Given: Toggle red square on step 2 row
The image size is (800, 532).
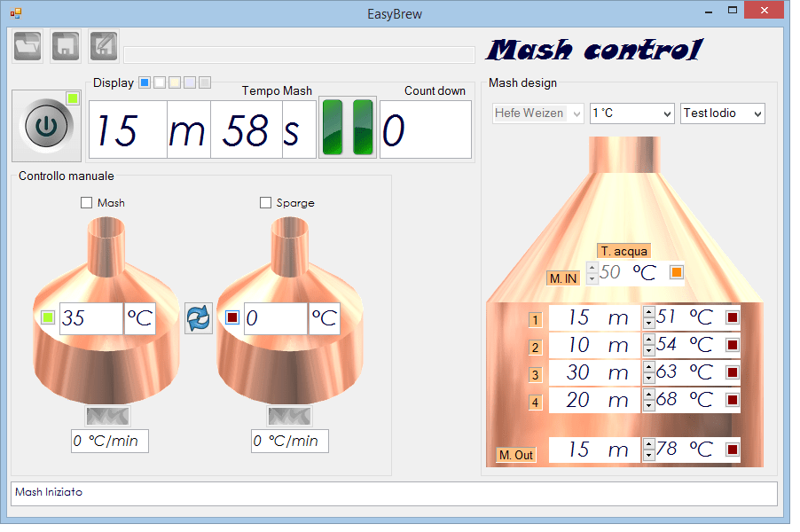Looking at the screenshot, I should pos(733,345).
